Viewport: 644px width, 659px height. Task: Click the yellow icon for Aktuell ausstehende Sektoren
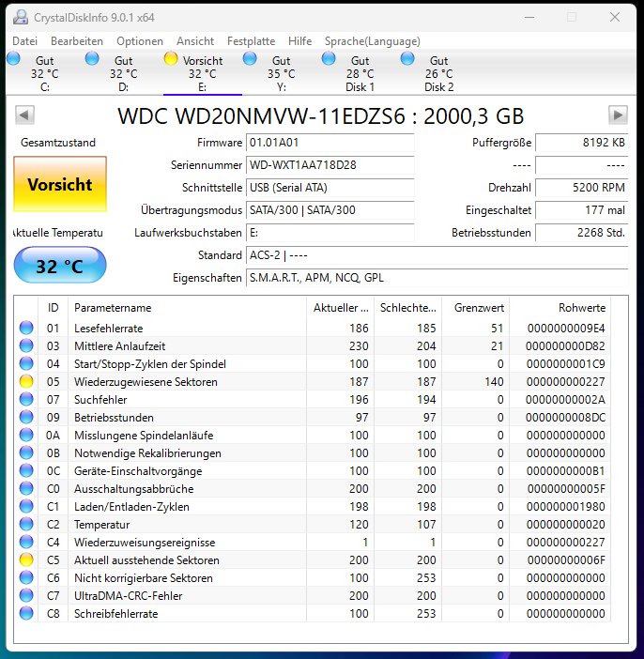click(x=26, y=559)
